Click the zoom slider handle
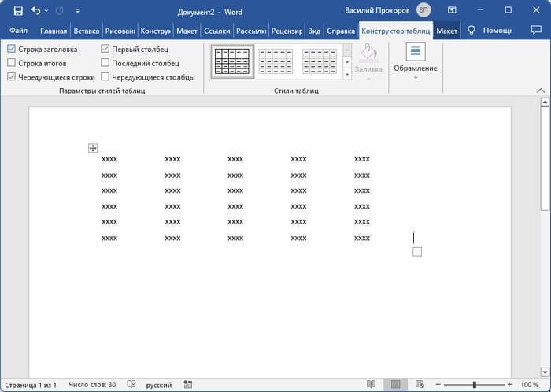 (474, 384)
